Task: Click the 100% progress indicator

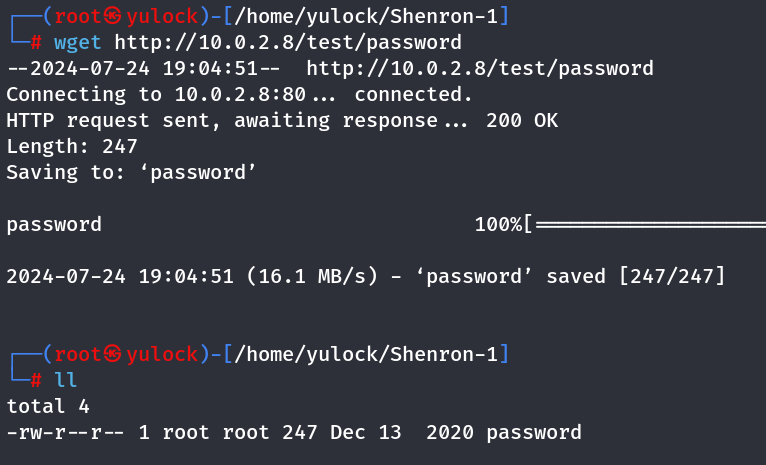Action: click(499, 225)
